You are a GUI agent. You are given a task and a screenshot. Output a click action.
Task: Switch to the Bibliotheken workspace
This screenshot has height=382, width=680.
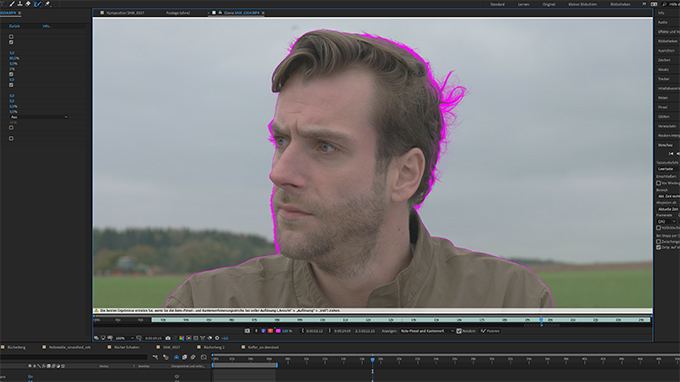[620, 4]
